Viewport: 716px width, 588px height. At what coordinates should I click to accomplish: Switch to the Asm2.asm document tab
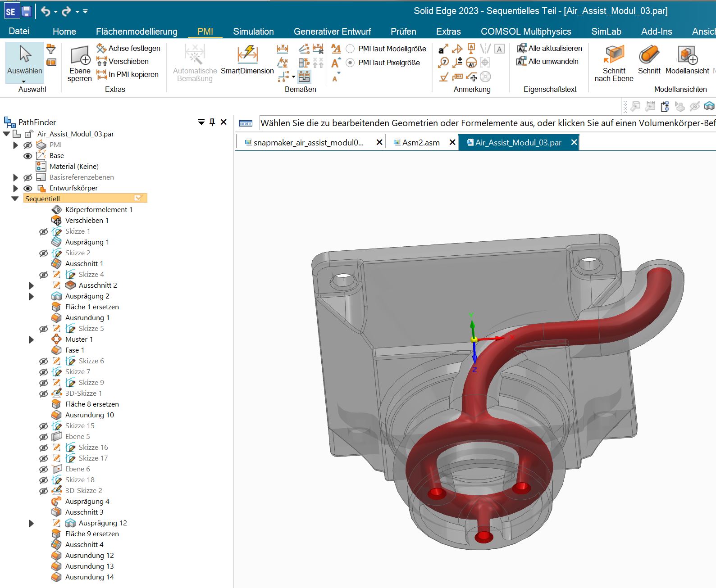(420, 143)
